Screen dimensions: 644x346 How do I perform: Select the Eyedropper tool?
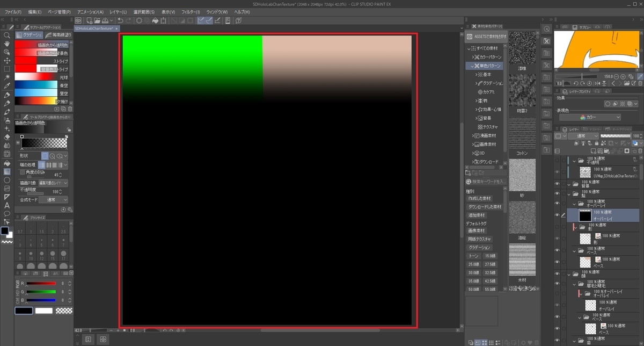7,86
